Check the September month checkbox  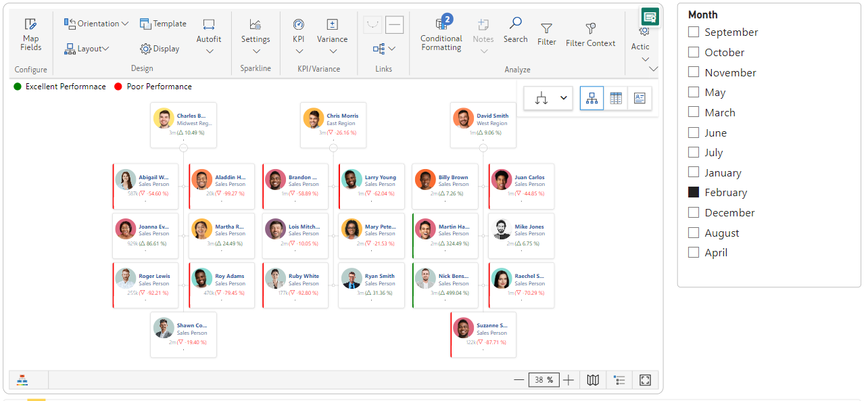(x=694, y=32)
